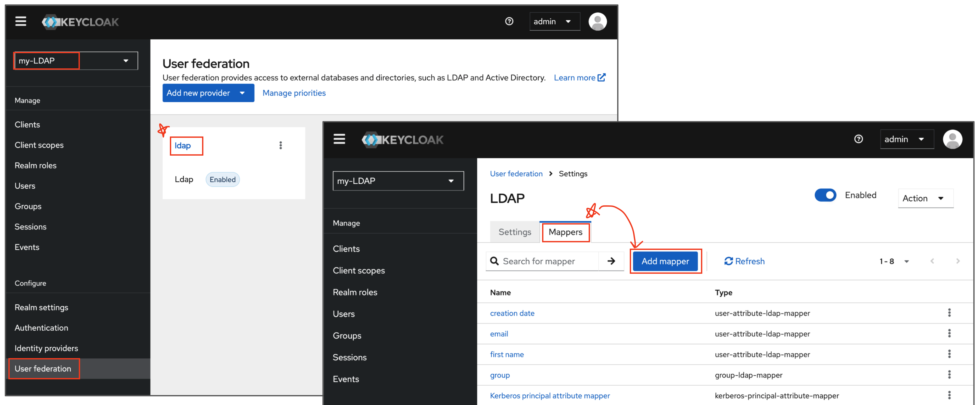Screen dimensions: 980x405
Task: Toggle hamburger menu in front Keycloak window
Action: [x=339, y=139]
